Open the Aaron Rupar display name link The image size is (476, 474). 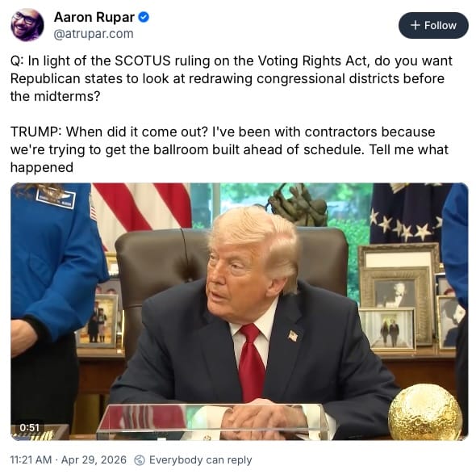click(94, 17)
